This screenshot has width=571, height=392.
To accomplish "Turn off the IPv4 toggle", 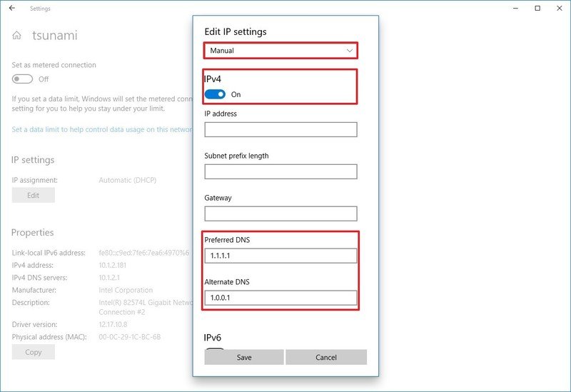I will (x=215, y=94).
